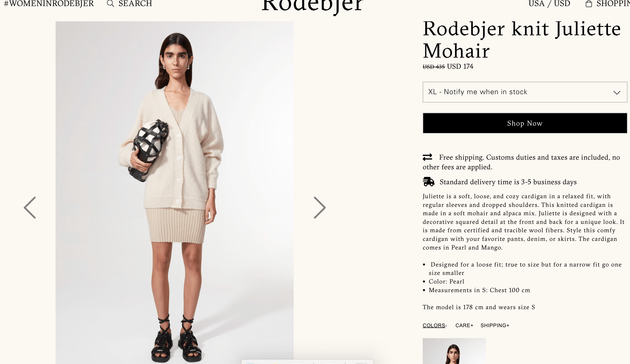Click the free shipping exchange arrows icon

[x=428, y=157]
